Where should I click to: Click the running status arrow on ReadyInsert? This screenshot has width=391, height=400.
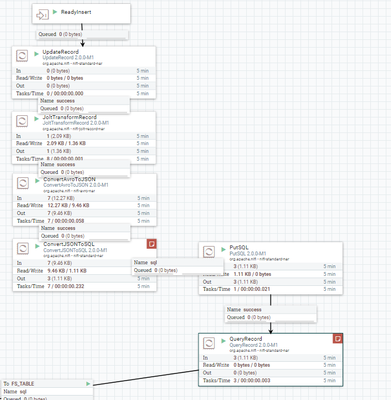point(55,12)
